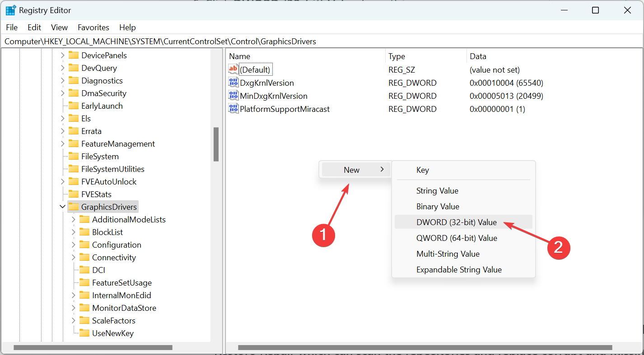
Task: Click the AdditionalModeLists folder icon
Action: [x=84, y=219]
